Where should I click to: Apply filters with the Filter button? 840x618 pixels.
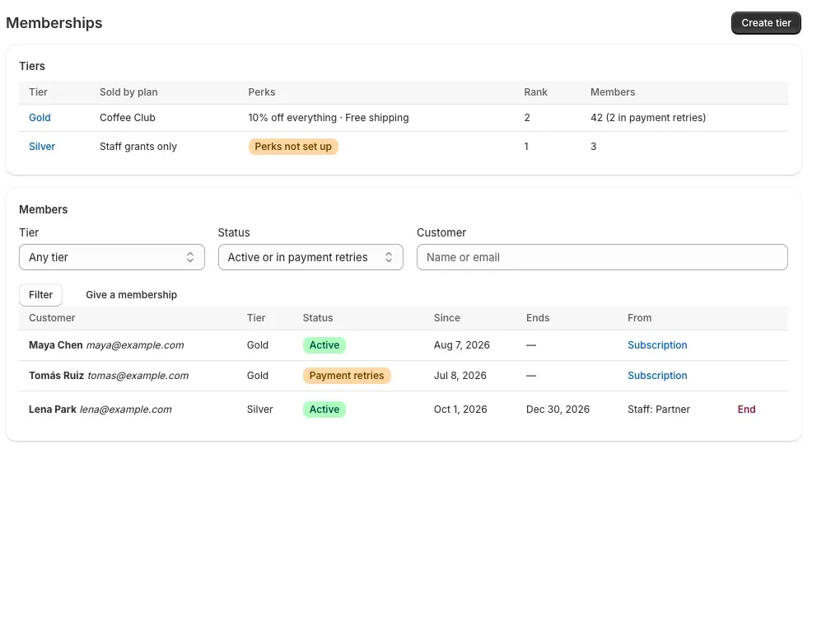coord(40,295)
